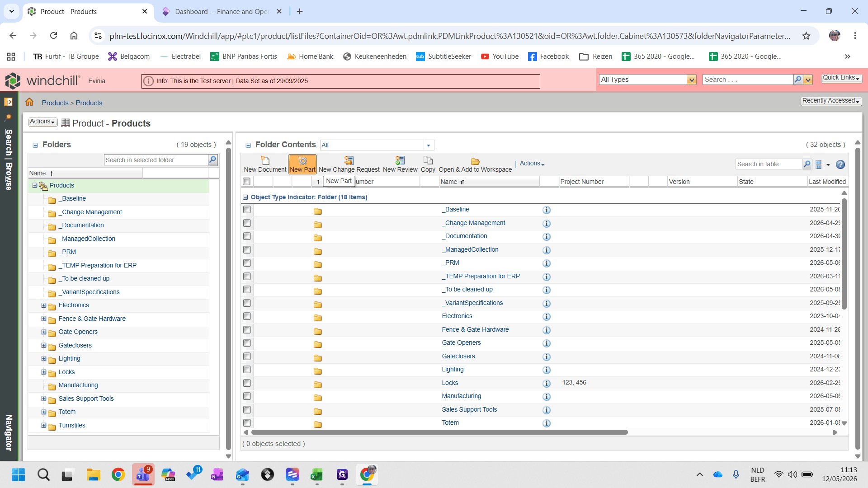Open info icon for _PRM row

pos(547,263)
